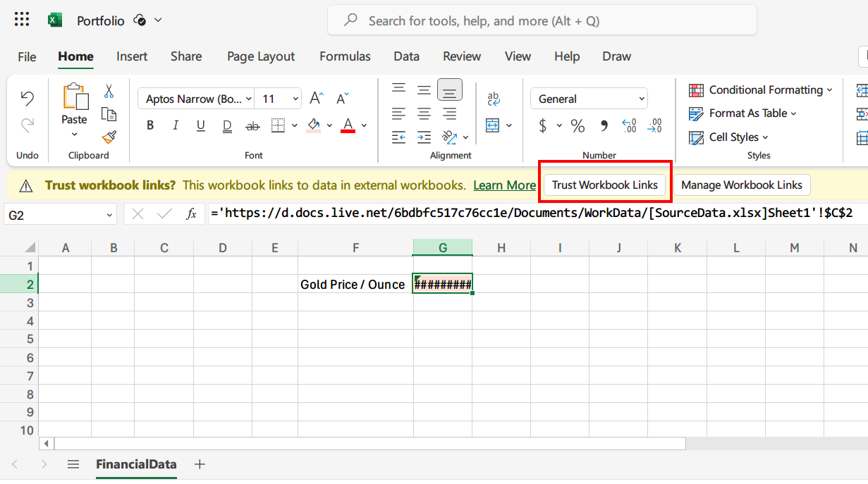Switch to the Formulas ribbon tab
Viewport: 868px width, 484px height.
pyautogui.click(x=345, y=56)
